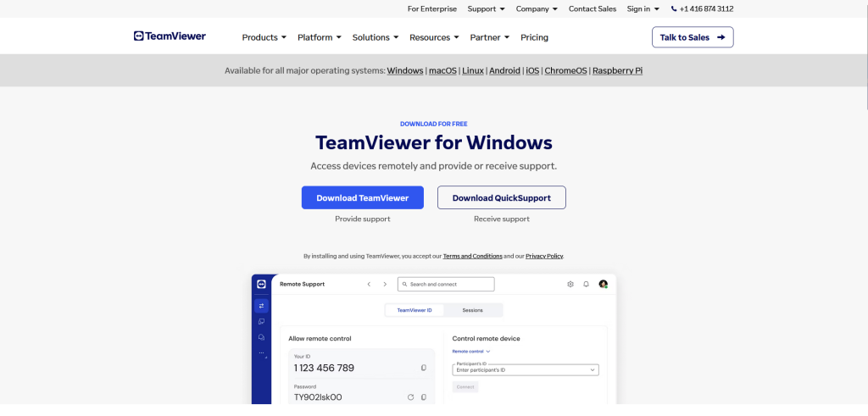The image size is (868, 416).
Task: Click the Allow remote control heading
Action: [x=320, y=339]
